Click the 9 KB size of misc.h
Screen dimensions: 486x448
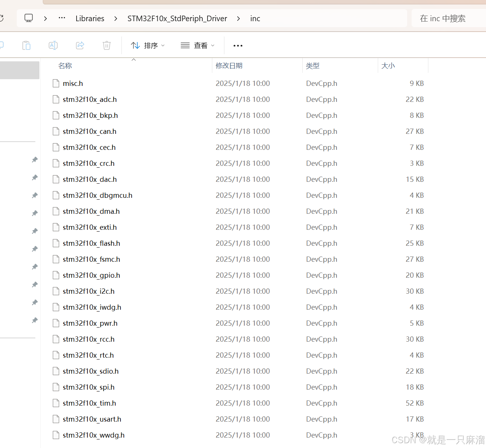[417, 83]
